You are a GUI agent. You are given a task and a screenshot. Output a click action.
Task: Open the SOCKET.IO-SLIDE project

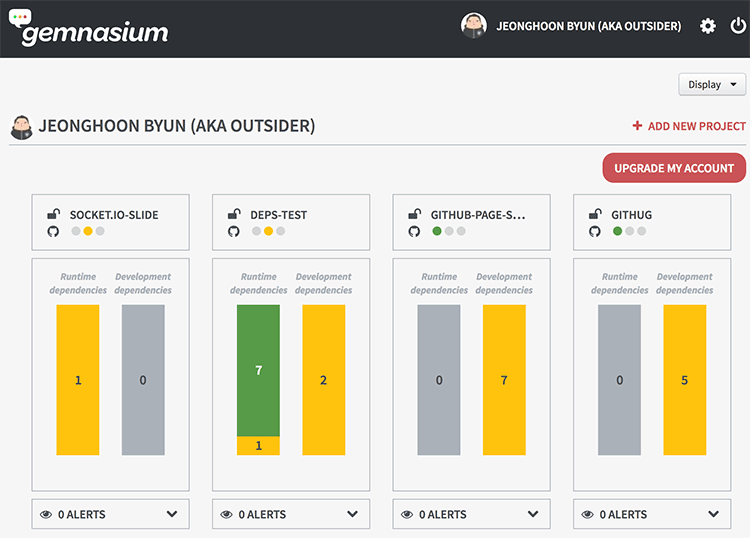tap(114, 215)
